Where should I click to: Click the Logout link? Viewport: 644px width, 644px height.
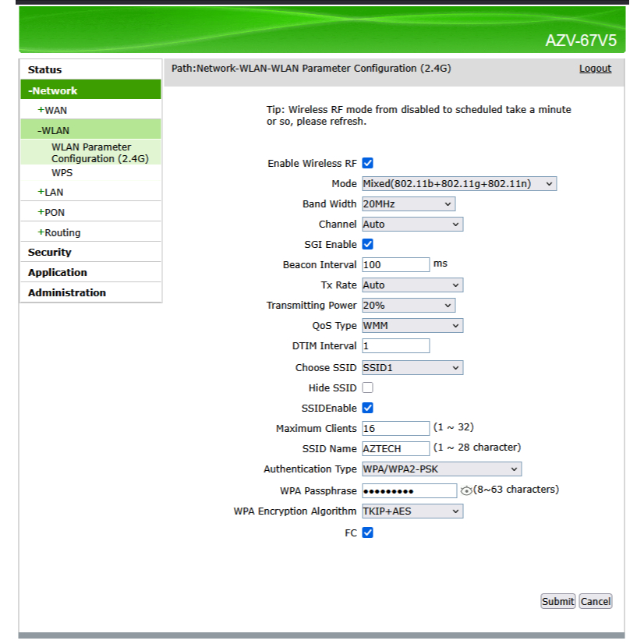(x=595, y=69)
